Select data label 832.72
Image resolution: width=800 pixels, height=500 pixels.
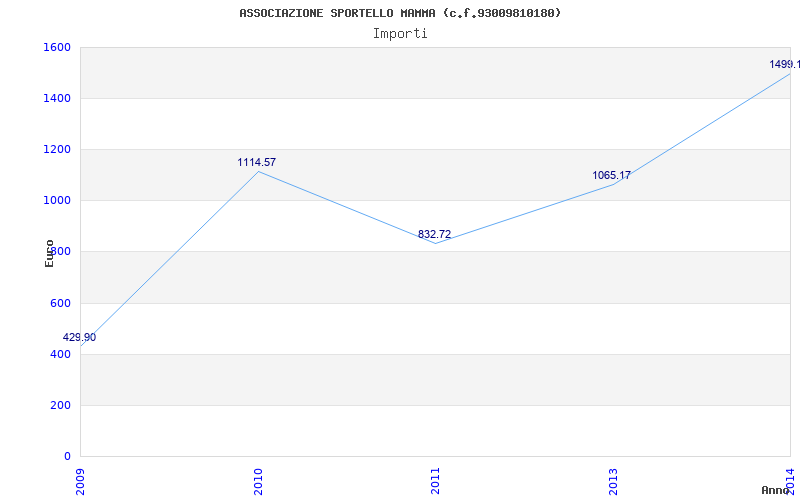[x=435, y=234]
